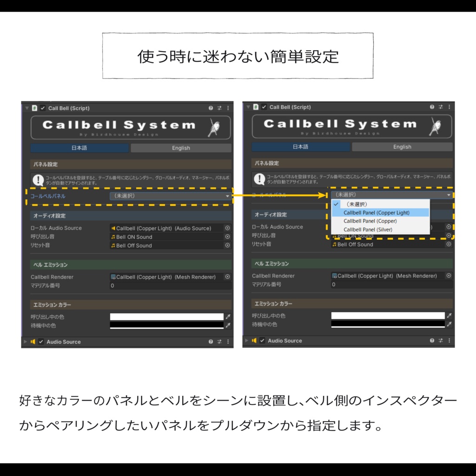Click マテリアル番号 input field in left panel
This screenshot has height=476, width=476.
[171, 285]
